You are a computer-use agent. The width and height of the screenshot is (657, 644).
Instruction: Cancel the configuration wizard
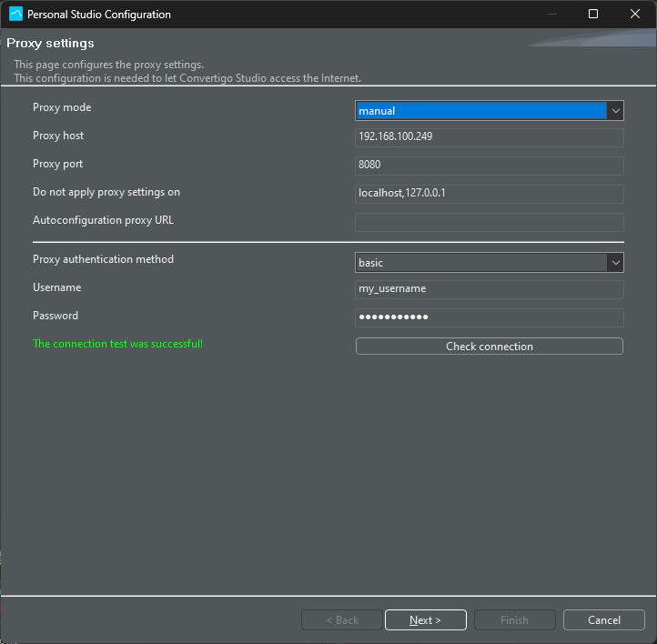(x=603, y=620)
